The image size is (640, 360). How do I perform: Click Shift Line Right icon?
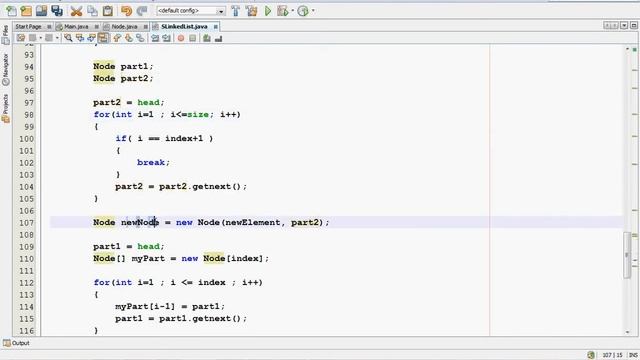click(167, 38)
